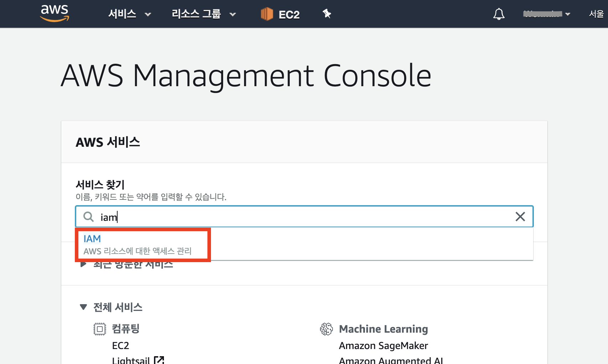Screen dimensions: 608x364
Task: Open the EC2 shortcut label in header
Action: [289, 15]
